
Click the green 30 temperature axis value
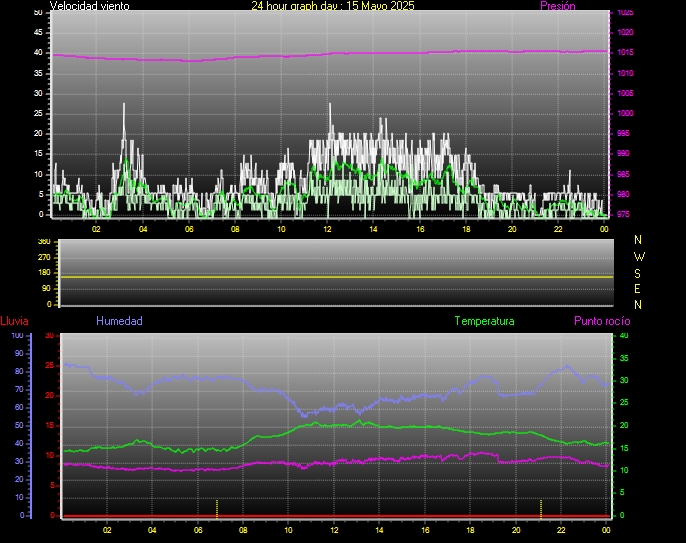pyautogui.click(x=624, y=380)
